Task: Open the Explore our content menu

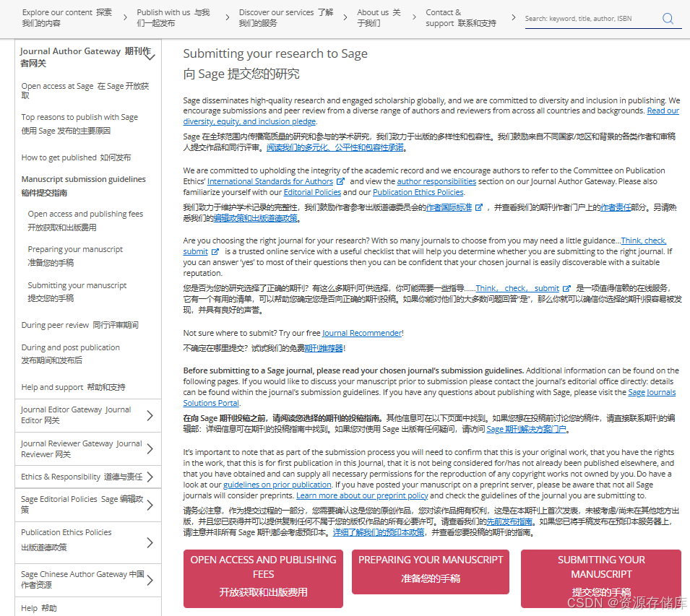Action: tap(67, 17)
